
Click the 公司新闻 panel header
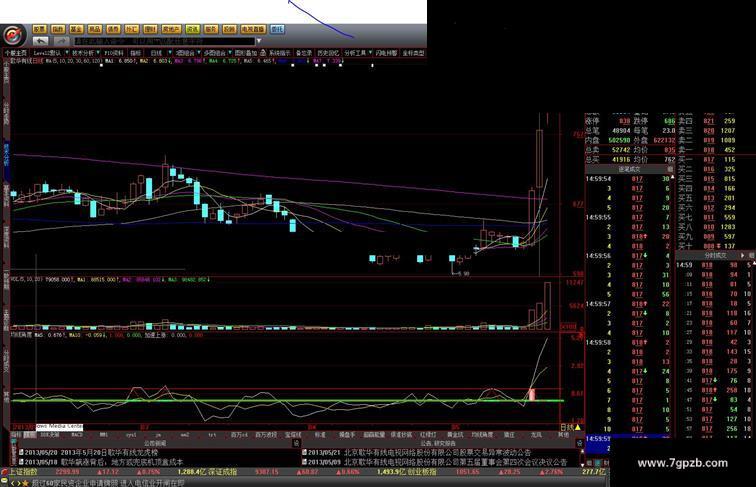(155, 443)
